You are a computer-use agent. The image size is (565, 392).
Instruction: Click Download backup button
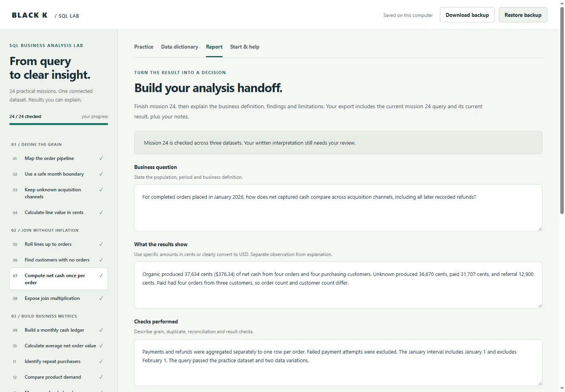point(467,15)
